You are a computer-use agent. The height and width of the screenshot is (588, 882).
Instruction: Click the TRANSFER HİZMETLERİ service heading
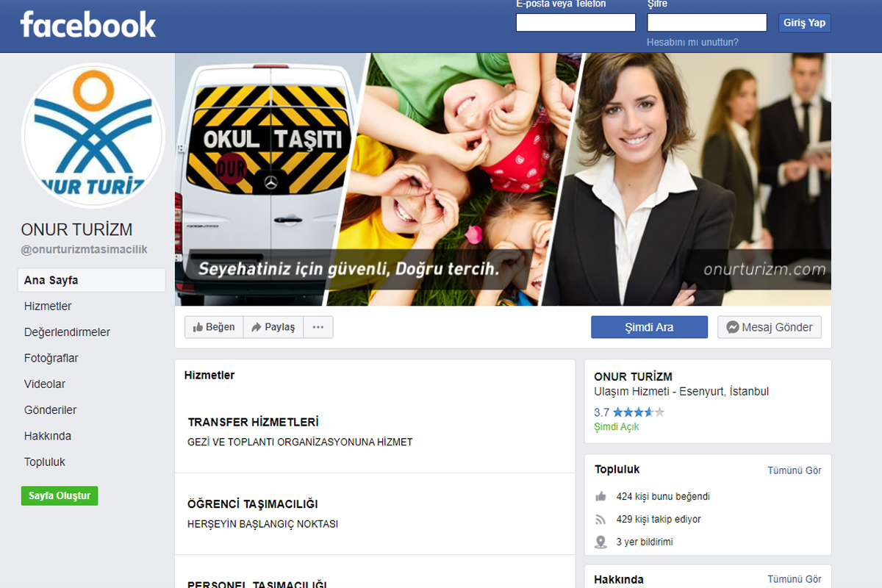(253, 423)
